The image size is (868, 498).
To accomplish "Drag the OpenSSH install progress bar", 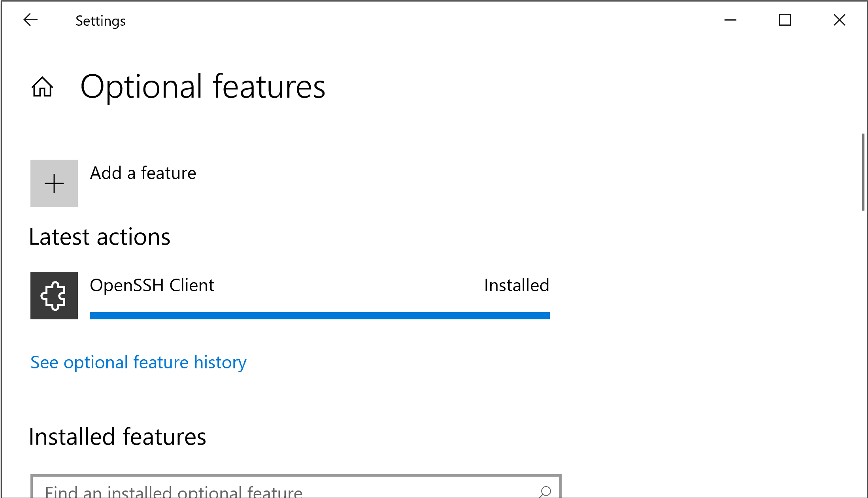I will click(319, 314).
